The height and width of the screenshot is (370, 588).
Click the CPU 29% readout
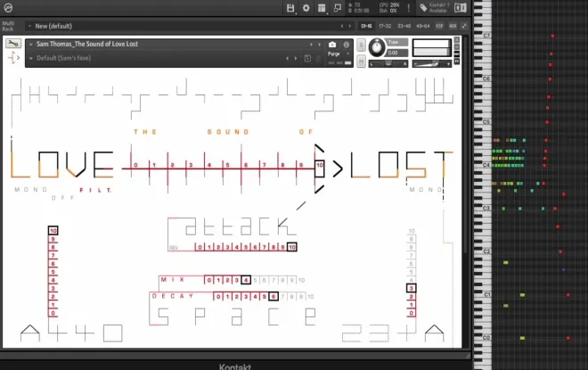[389, 4]
